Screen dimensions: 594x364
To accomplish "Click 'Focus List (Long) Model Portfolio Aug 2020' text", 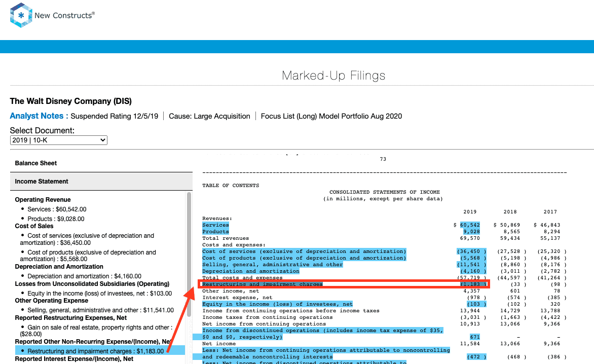I will pos(331,116).
